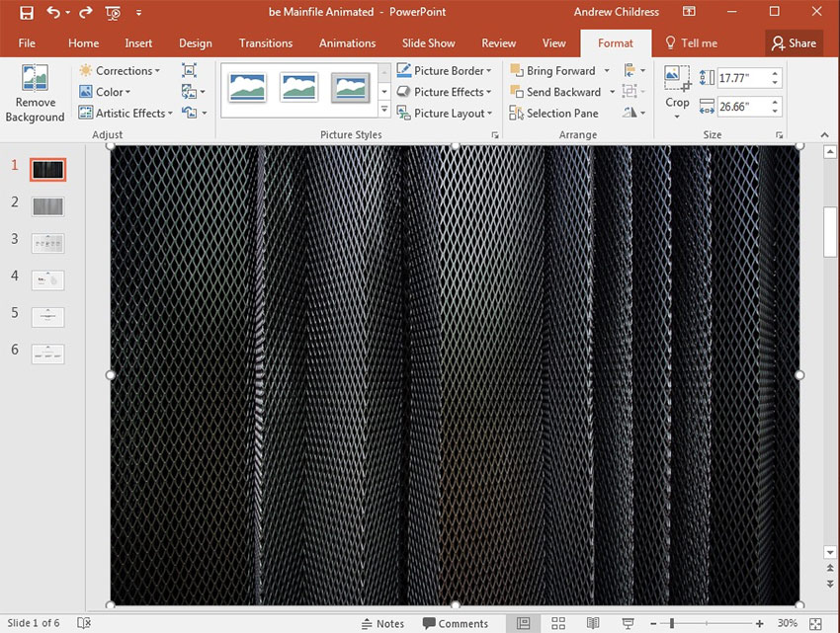Open the Notes pane
Image resolution: width=840 pixels, height=633 pixels.
[383, 623]
